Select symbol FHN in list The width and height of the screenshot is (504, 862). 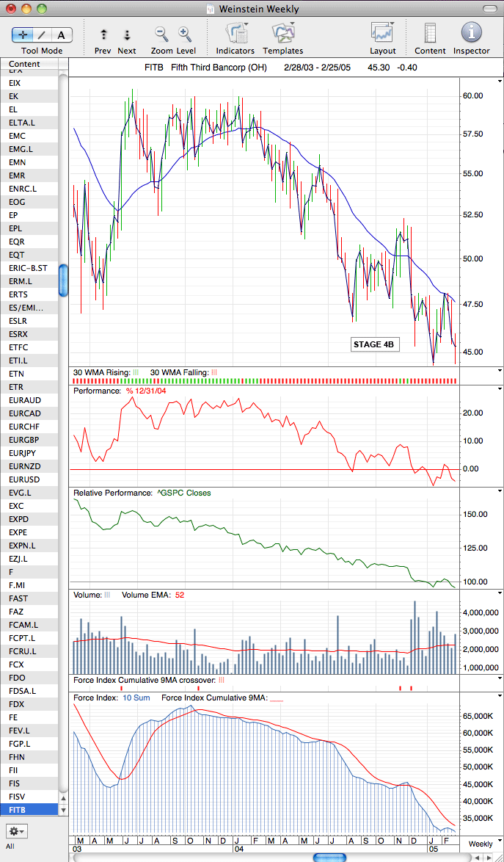[x=29, y=757]
